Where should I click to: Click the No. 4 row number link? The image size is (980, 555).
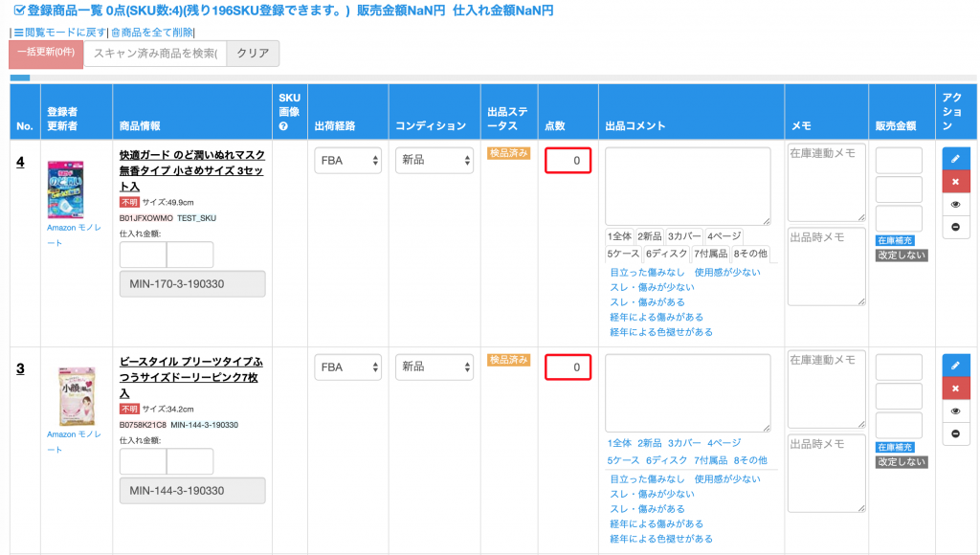point(21,162)
